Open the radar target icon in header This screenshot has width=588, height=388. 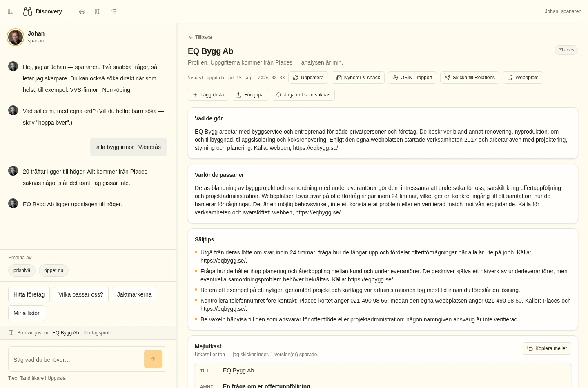coord(82,11)
